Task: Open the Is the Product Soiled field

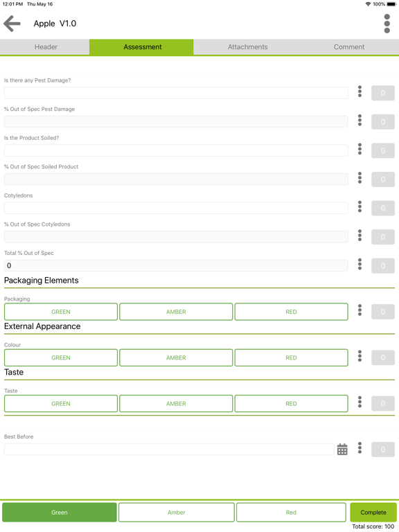Action: pos(176,150)
